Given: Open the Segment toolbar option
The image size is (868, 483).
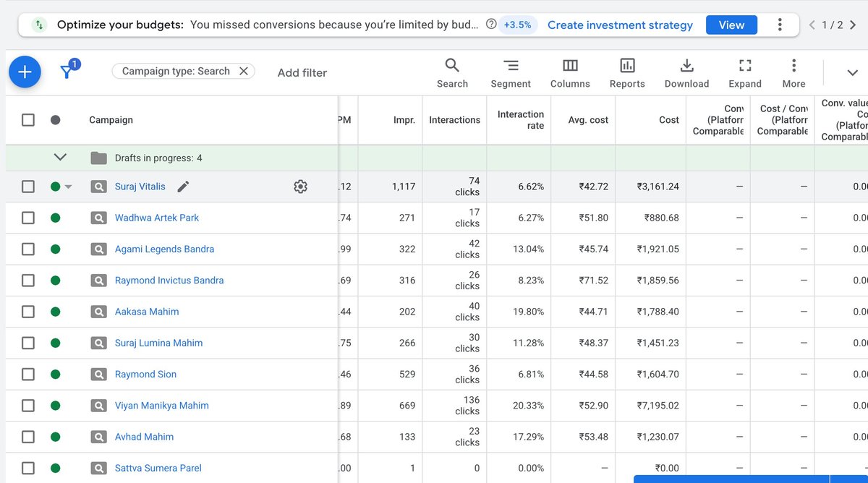Looking at the screenshot, I should [511, 73].
